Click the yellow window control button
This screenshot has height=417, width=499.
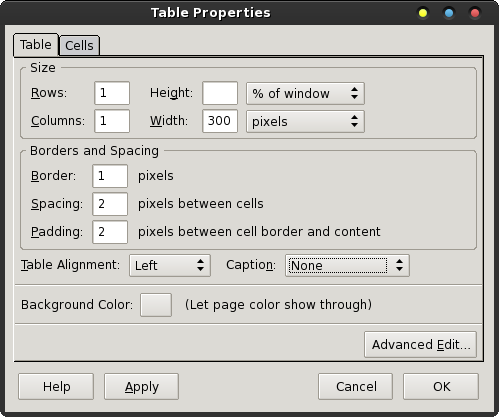point(423,13)
